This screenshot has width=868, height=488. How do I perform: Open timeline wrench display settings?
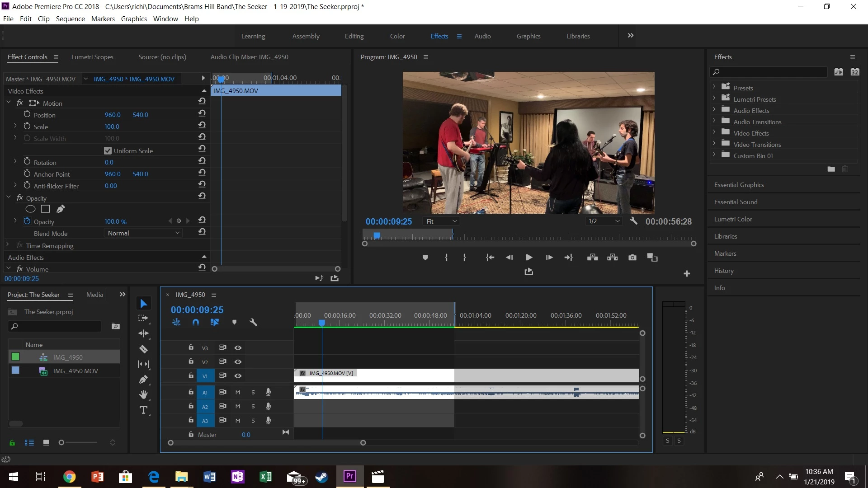tap(253, 322)
